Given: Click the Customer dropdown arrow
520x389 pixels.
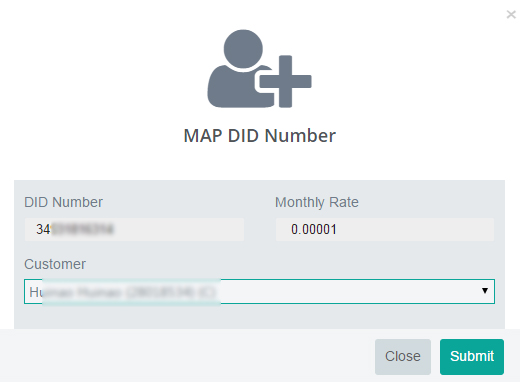Looking at the screenshot, I should [485, 291].
